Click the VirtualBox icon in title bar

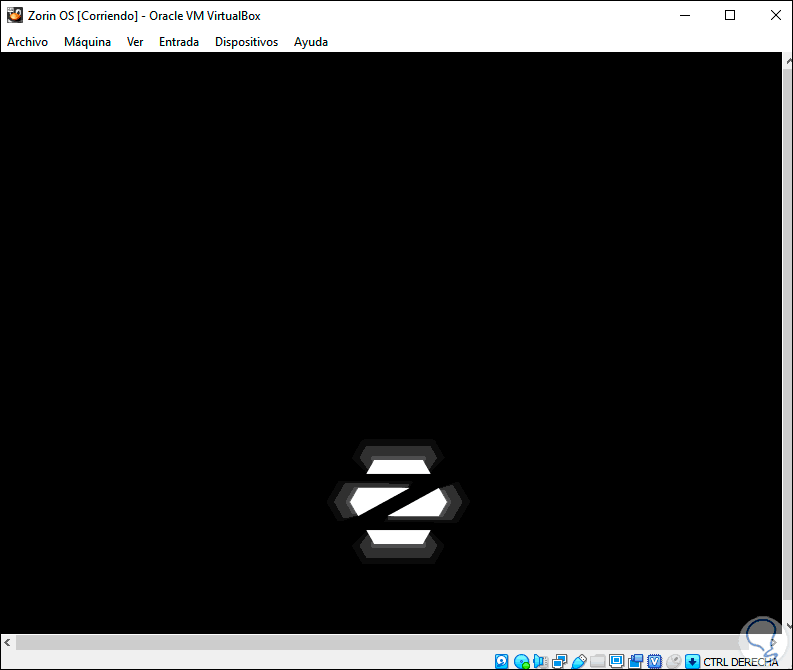tap(15, 15)
